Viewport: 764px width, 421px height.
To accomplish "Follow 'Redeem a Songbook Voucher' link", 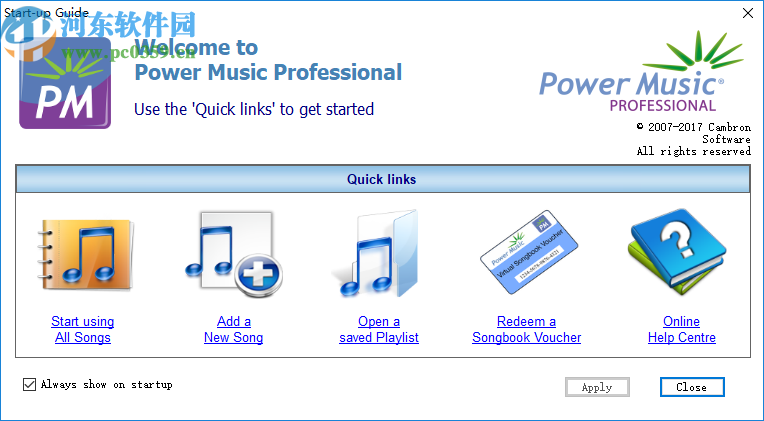I will (x=526, y=329).
